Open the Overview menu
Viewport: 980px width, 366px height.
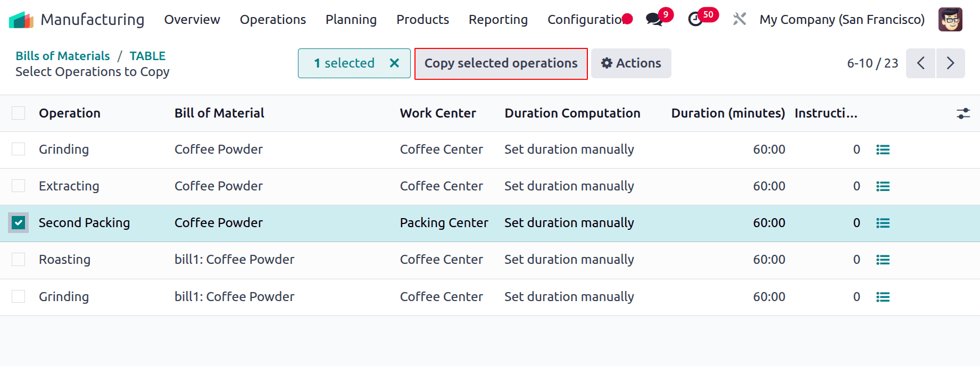(x=192, y=20)
